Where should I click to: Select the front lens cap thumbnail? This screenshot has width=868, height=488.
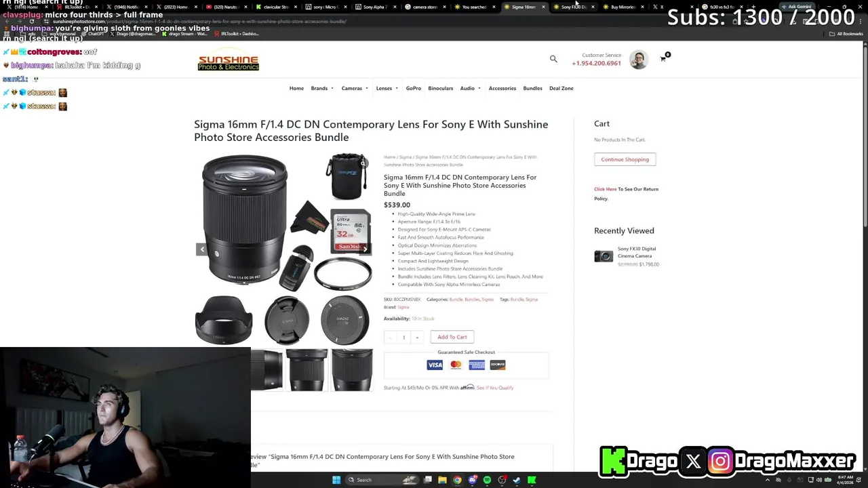(x=286, y=320)
